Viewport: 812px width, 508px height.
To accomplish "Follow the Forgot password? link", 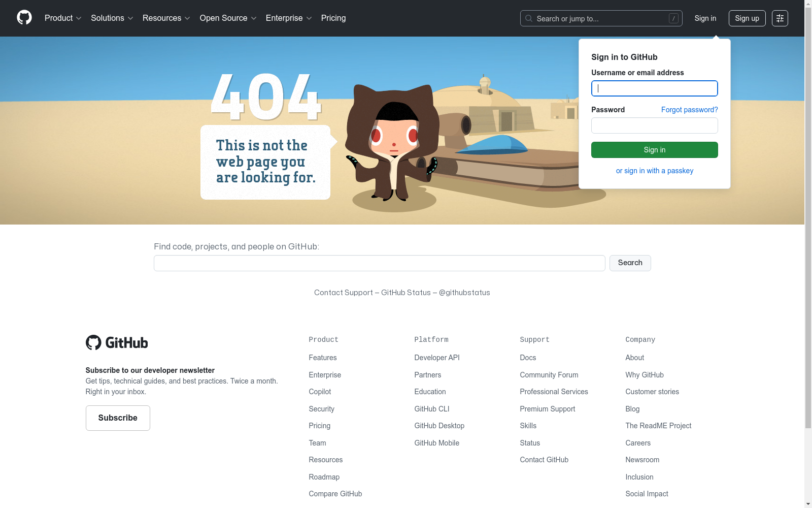I will click(689, 110).
